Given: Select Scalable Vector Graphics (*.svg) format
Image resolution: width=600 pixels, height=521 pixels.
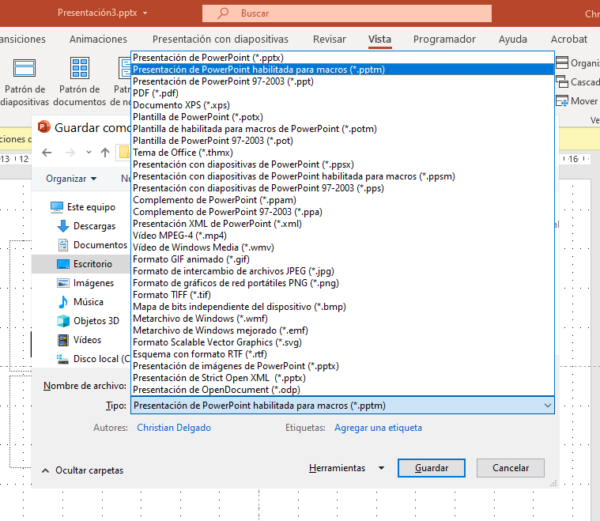Looking at the screenshot, I should pyautogui.click(x=342, y=342).
